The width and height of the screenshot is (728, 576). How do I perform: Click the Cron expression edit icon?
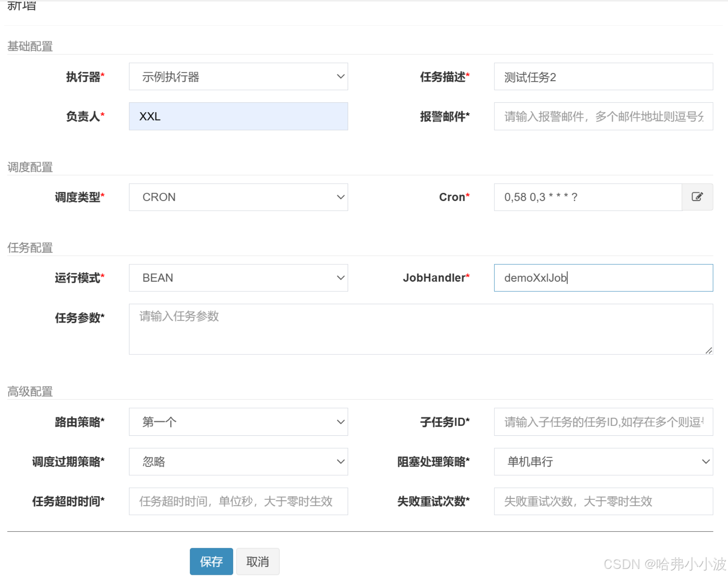[x=697, y=197]
